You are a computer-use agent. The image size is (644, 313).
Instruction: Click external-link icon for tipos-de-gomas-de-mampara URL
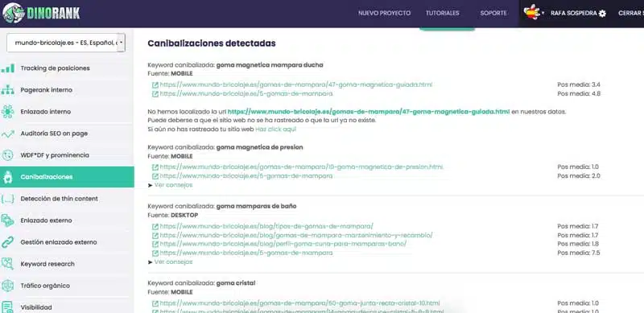click(x=155, y=226)
